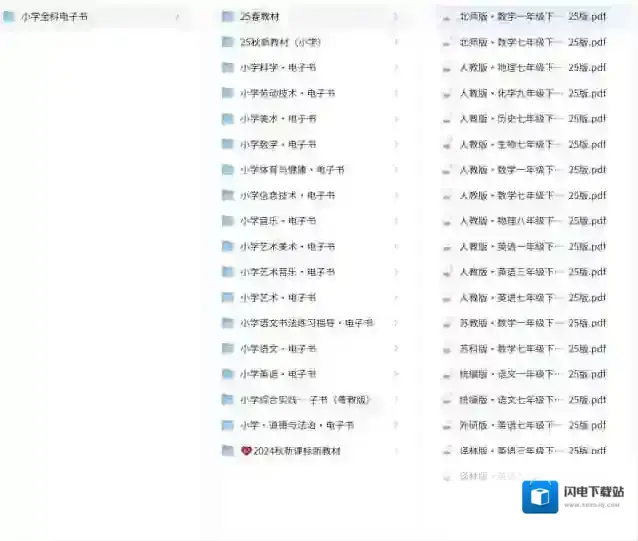Screen dimensions: 638x541
Task: Click the 小学美术·电子书 folder icon
Action: [228, 119]
